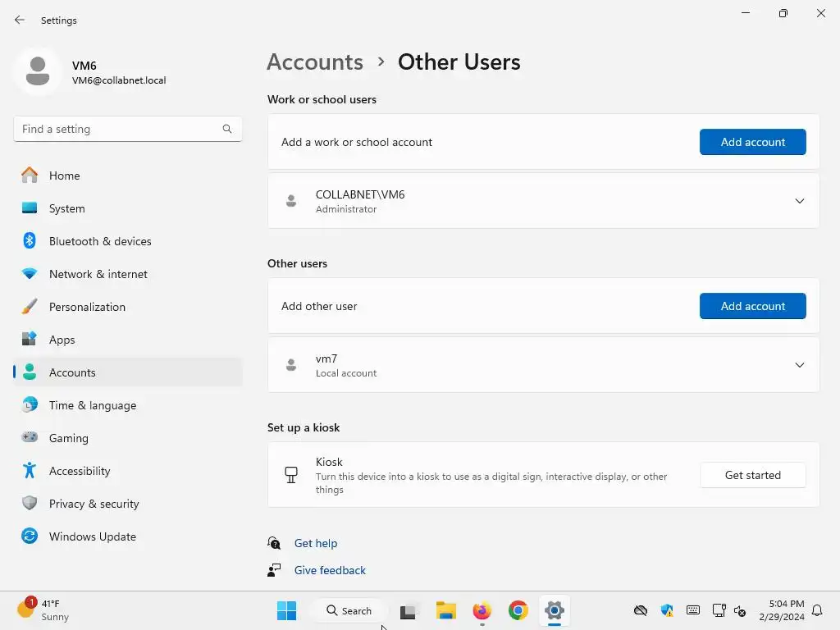
Task: Click the Accessibility figure icon
Action: [30, 471]
